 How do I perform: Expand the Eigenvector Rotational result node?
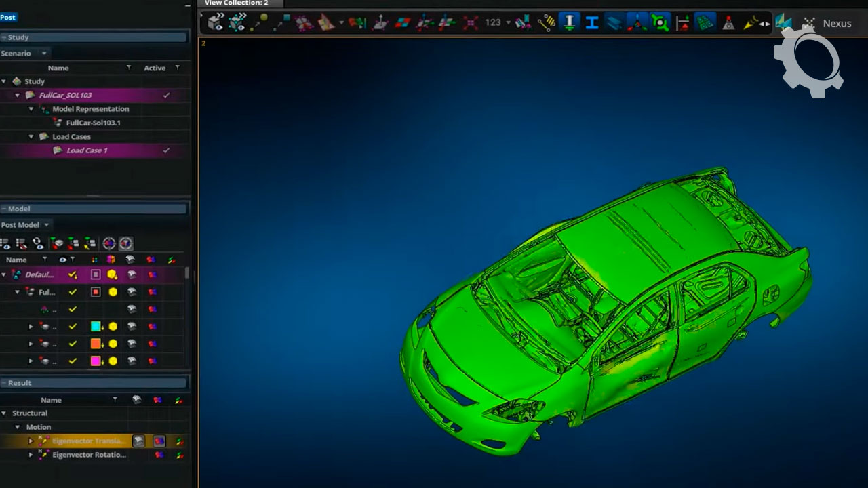(x=31, y=455)
